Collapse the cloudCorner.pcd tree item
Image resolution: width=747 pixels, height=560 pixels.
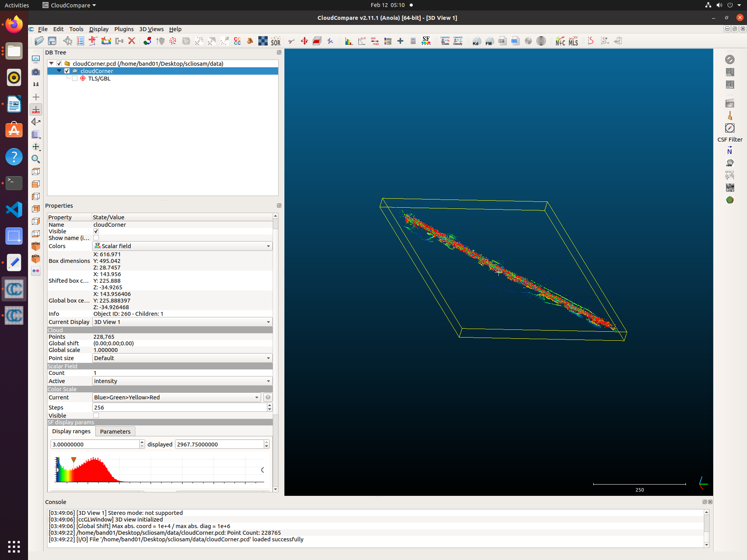(x=51, y=63)
